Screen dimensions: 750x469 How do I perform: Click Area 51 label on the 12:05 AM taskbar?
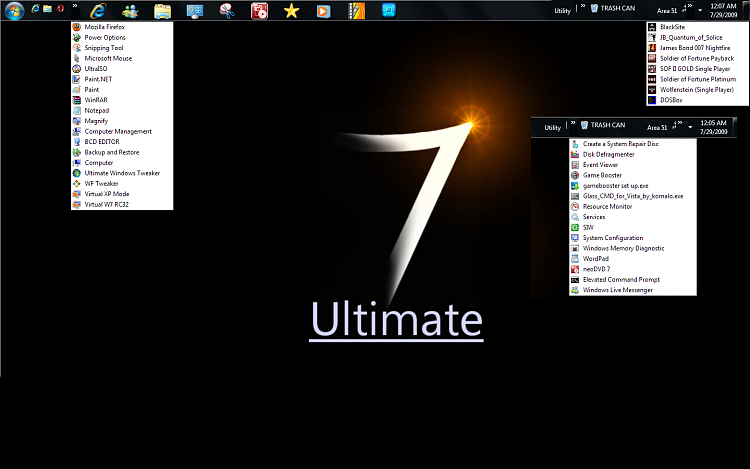(657, 128)
